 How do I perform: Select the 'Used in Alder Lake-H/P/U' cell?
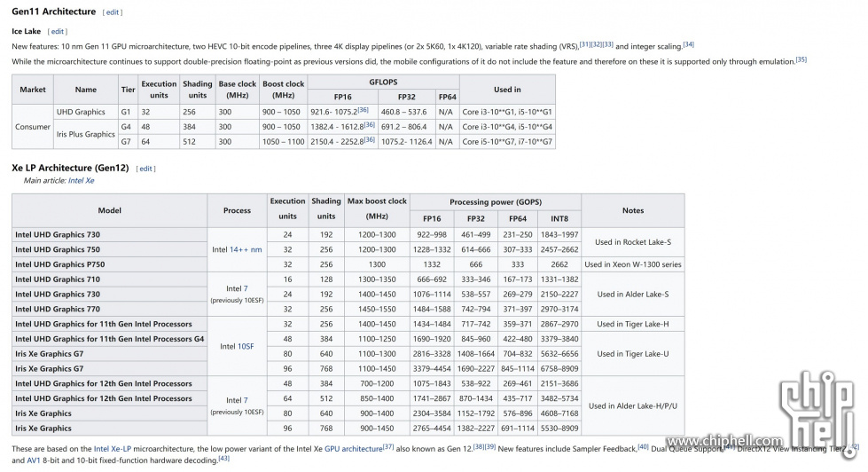633,406
